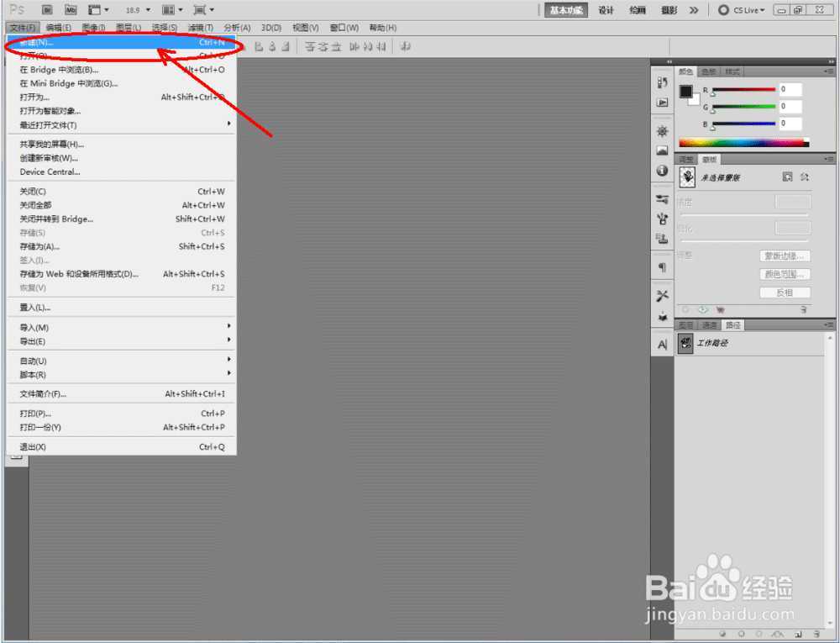Screen dimensions: 840x643
Task: Open the History panel icon in dock
Action: pyautogui.click(x=662, y=82)
